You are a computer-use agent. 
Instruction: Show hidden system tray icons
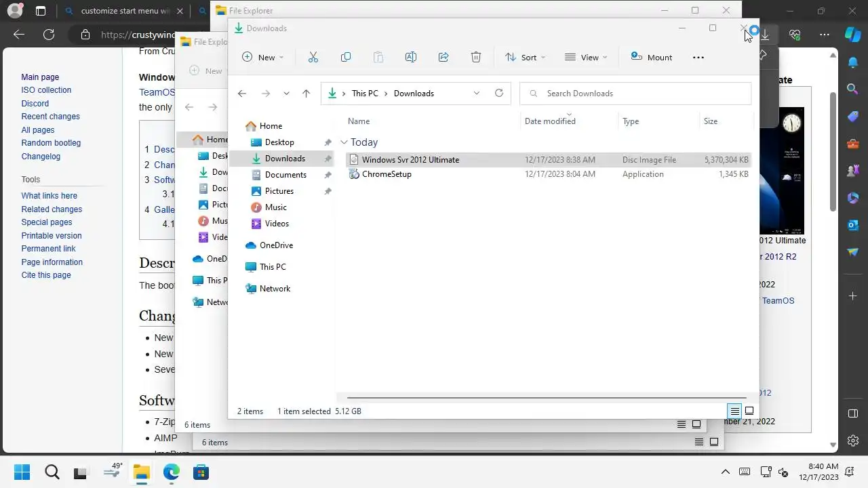pyautogui.click(x=726, y=472)
